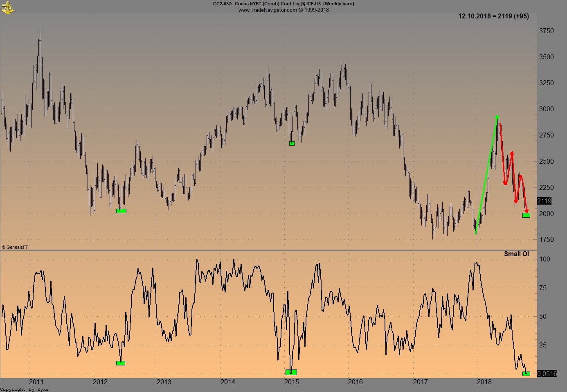Click the 3750 price axis label

(x=547, y=31)
